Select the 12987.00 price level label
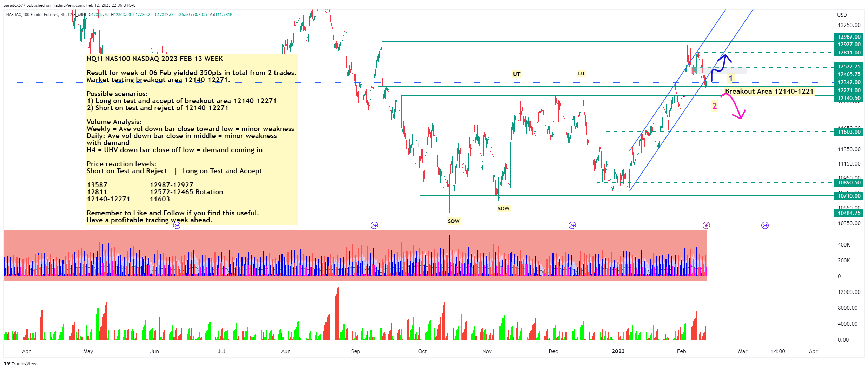Image resolution: width=868 pixels, height=370 pixels. pos(848,37)
